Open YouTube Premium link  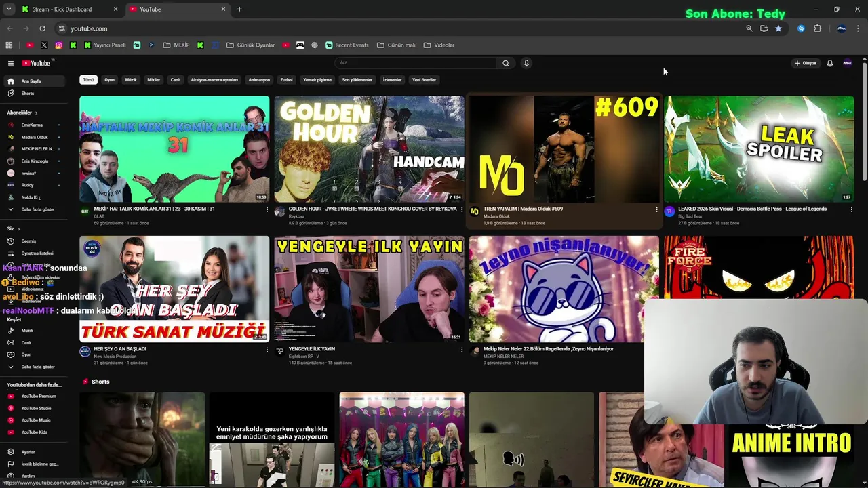pyautogui.click(x=34, y=396)
